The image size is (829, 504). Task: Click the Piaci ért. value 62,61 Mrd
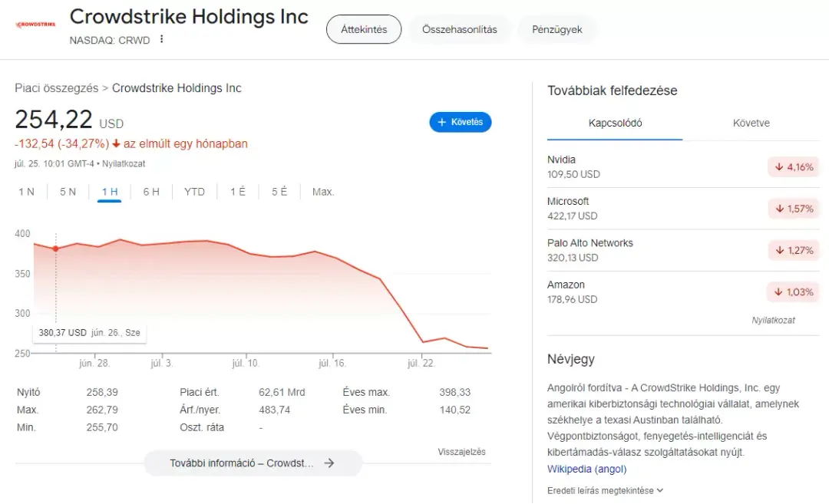tap(282, 393)
